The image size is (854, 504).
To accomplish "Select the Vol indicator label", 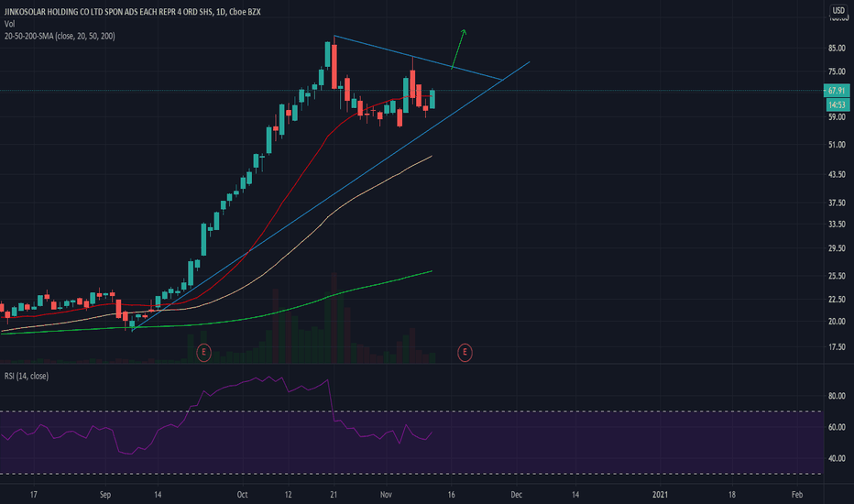I will click(x=9, y=24).
